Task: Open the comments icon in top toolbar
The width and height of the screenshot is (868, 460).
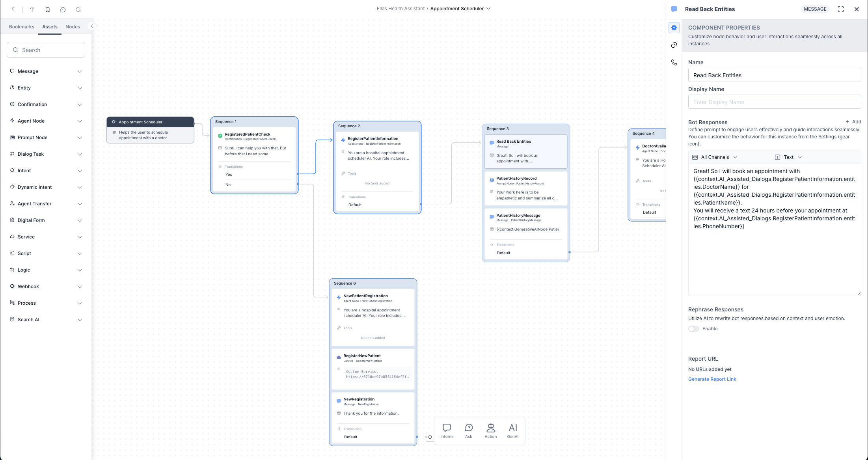Action: [63, 9]
